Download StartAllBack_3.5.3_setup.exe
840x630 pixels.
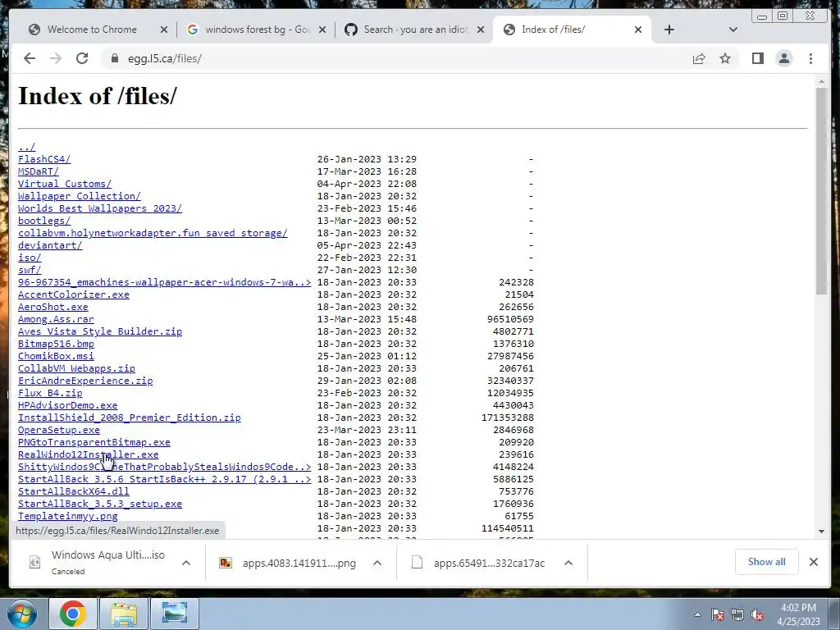pyautogui.click(x=99, y=504)
